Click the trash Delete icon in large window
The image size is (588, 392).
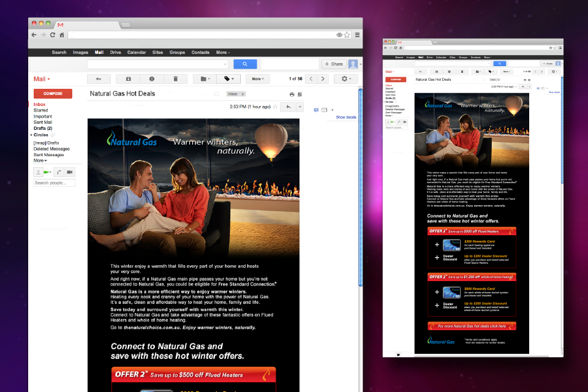175,79
